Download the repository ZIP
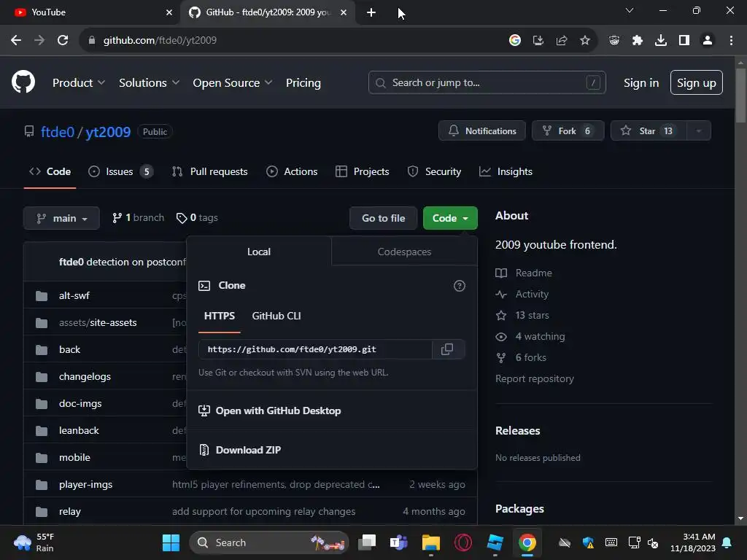The height and width of the screenshot is (560, 747). [x=239, y=450]
